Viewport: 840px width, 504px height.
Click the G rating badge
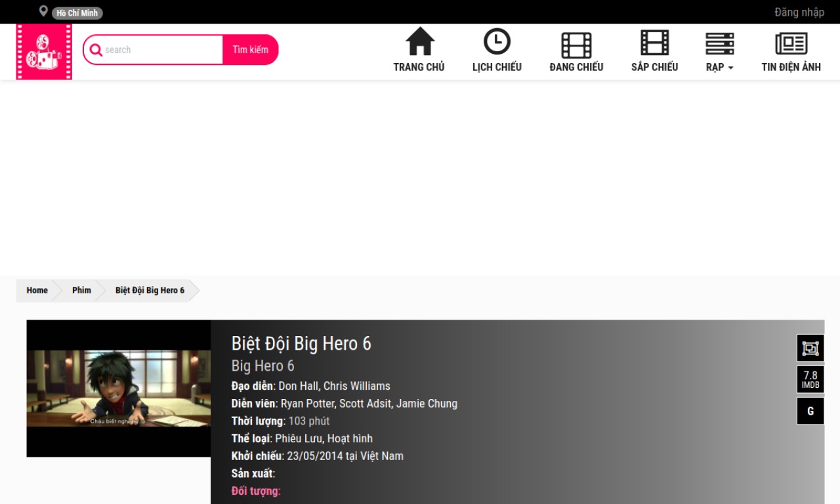pos(810,411)
